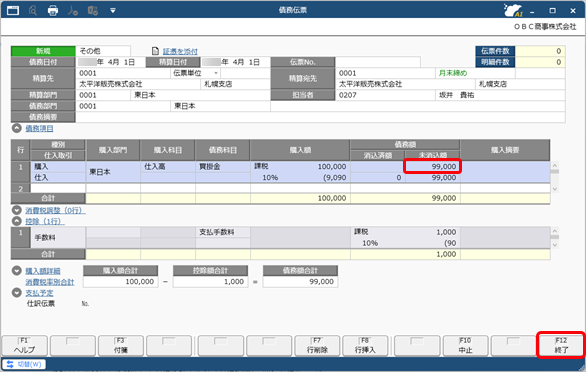
Task: Open the 消費税調整 (0行) link
Action: tap(55, 210)
